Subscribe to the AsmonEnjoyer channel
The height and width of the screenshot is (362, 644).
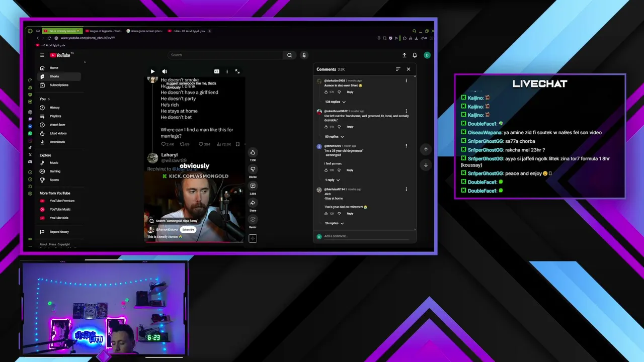(188, 230)
